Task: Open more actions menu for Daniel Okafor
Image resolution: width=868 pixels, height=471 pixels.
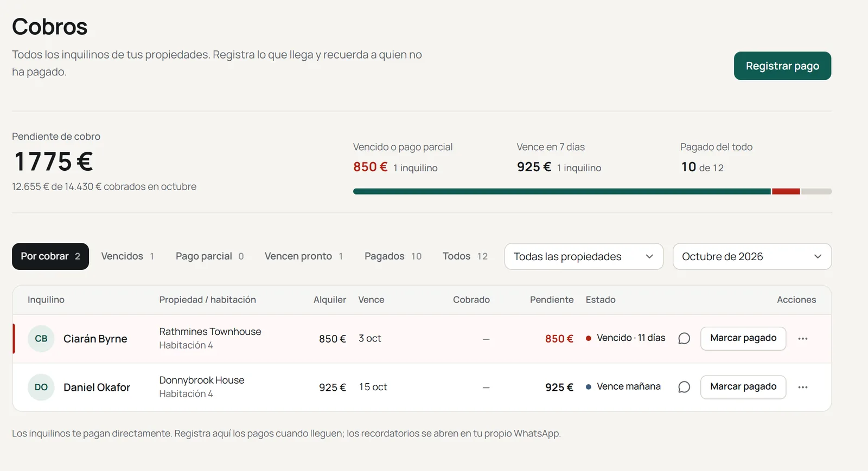Action: point(803,387)
